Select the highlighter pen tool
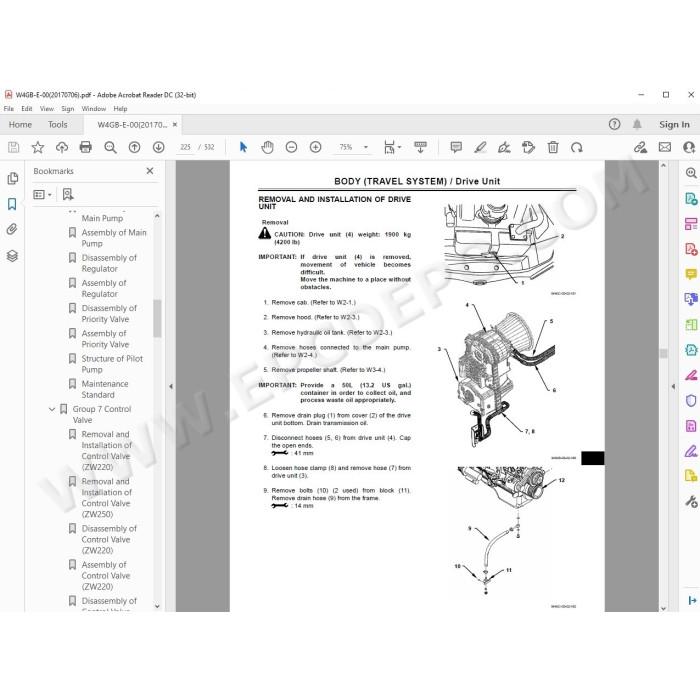Image resolution: width=700 pixels, height=700 pixels. [480, 147]
